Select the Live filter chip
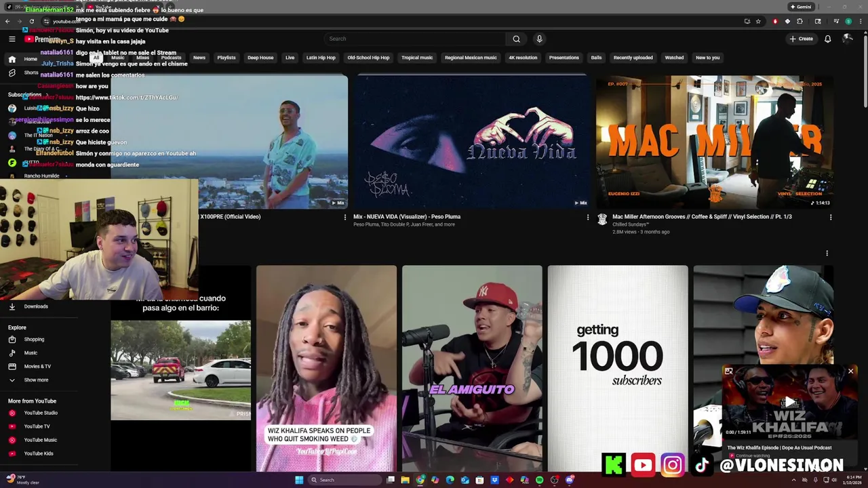The width and height of the screenshot is (868, 488). click(x=290, y=58)
